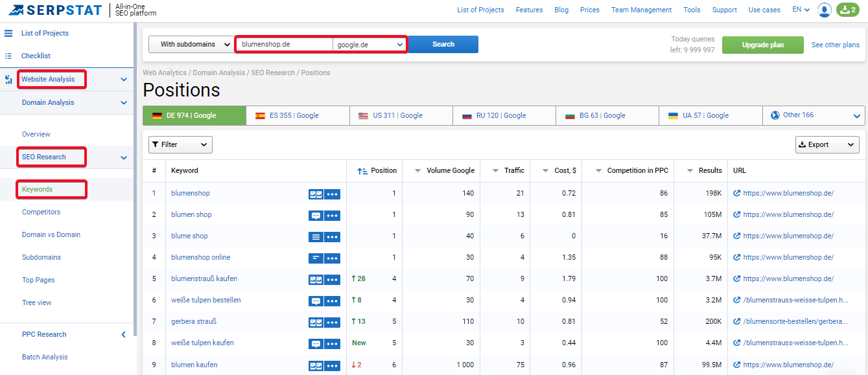
Task: Open Tree view in the sidebar
Action: 37,302
